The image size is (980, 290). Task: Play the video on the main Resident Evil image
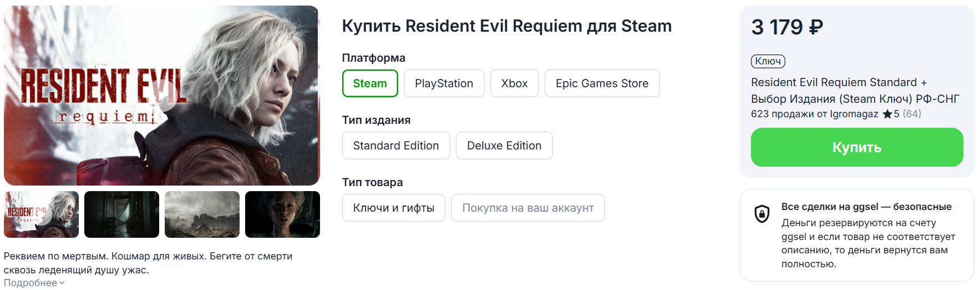click(165, 96)
